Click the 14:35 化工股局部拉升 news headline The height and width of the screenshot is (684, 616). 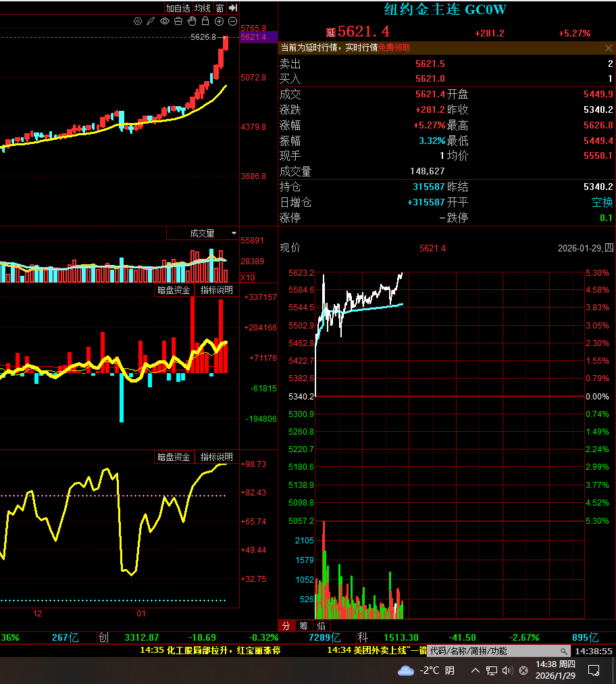(210, 650)
